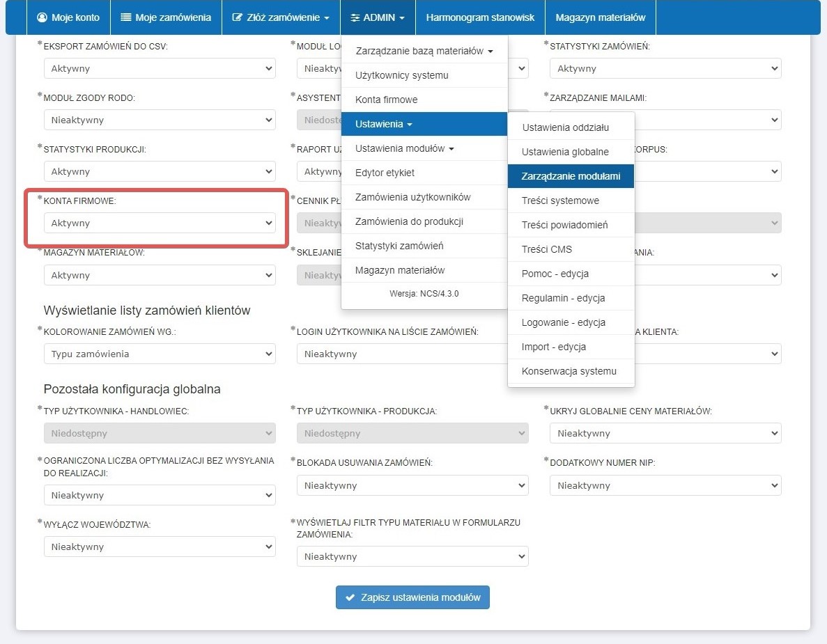Open Moje konto in top navigation
Image resolution: width=827 pixels, height=644 pixels.
click(68, 17)
